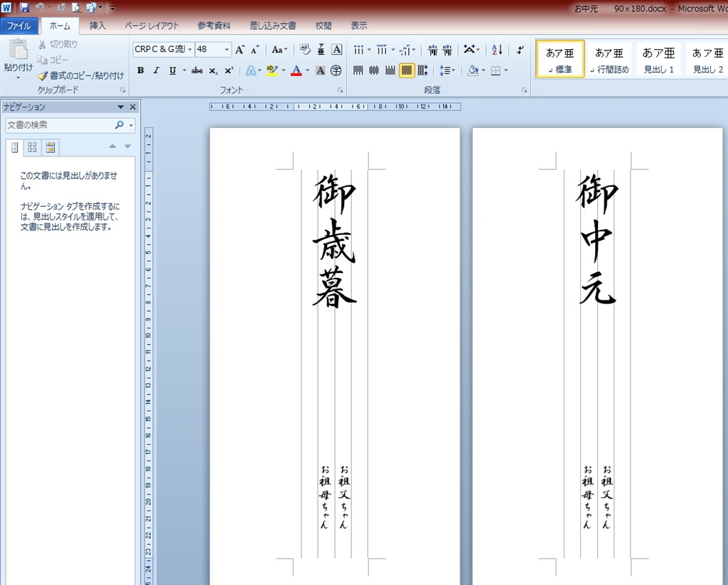Browse pages thumbnails view in Navigation pane
Viewport: 728px width, 585px height.
pos(32,147)
